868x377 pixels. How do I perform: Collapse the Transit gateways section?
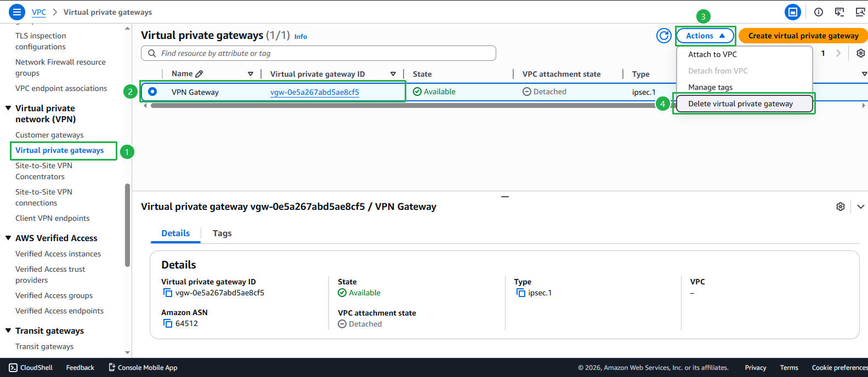pyautogui.click(x=8, y=330)
